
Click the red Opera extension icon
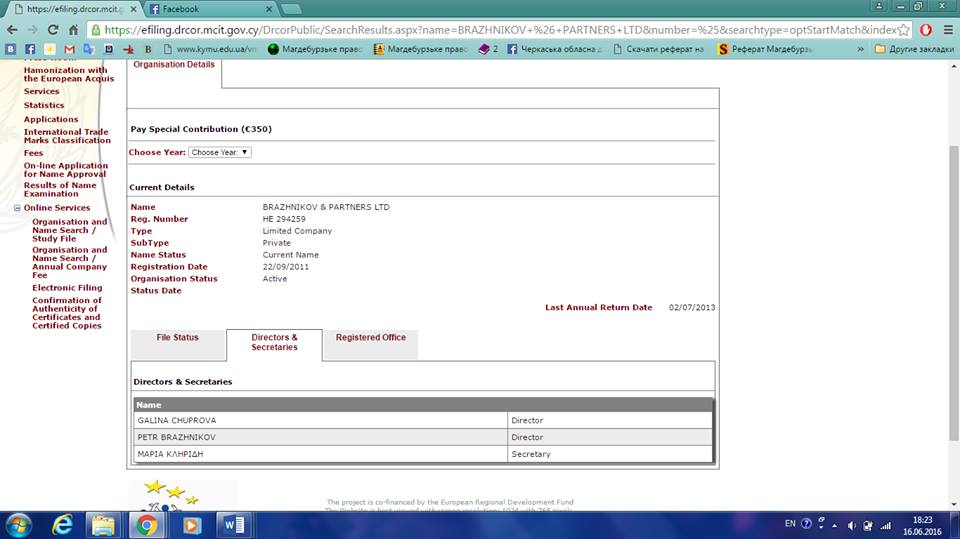tap(926, 29)
